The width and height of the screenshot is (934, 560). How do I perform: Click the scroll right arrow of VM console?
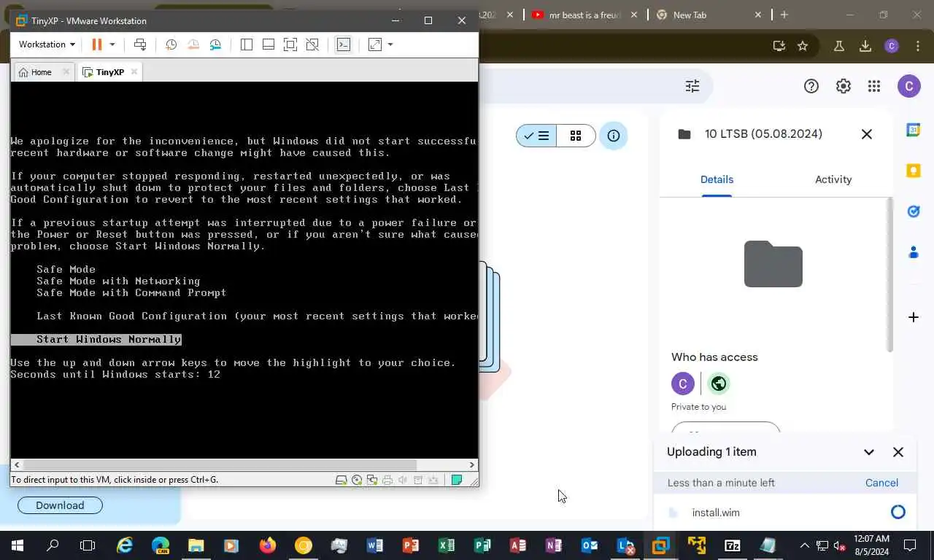click(x=472, y=464)
